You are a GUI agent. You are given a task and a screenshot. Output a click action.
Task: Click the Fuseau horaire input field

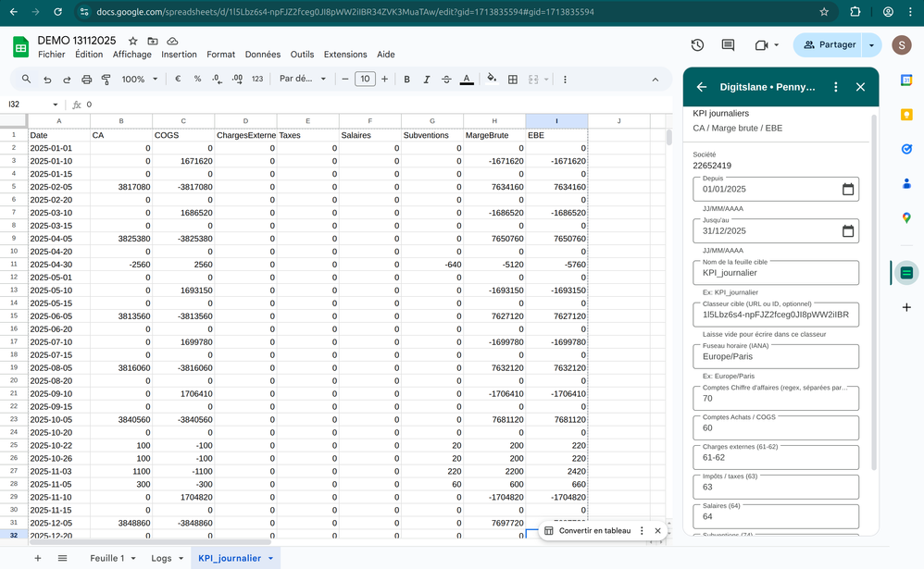point(775,356)
